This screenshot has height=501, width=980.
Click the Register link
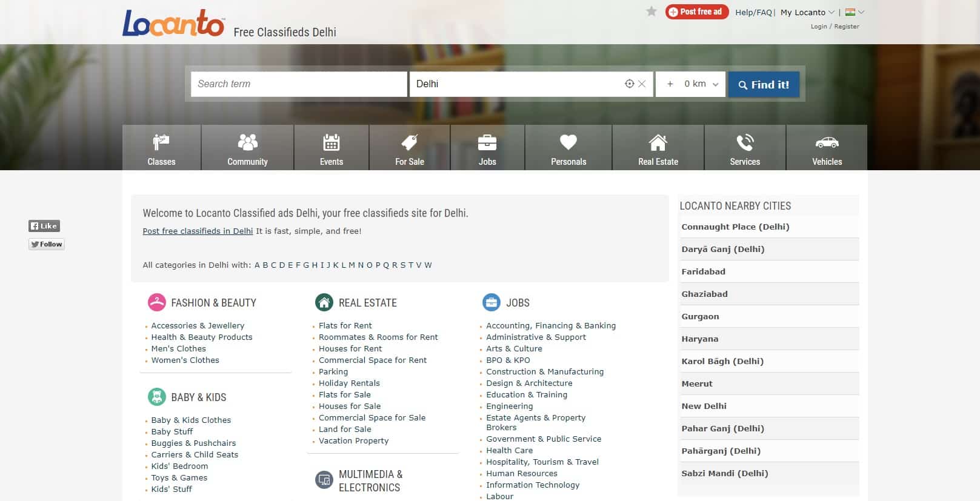tap(847, 27)
